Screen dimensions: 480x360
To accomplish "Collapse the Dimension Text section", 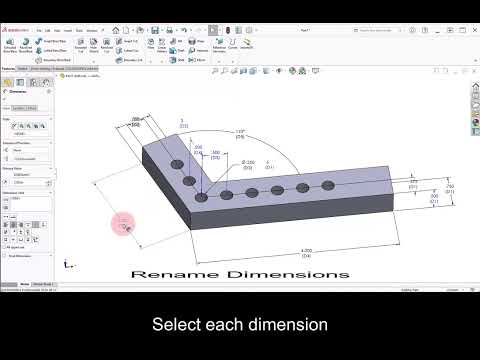I will [x=51, y=193].
